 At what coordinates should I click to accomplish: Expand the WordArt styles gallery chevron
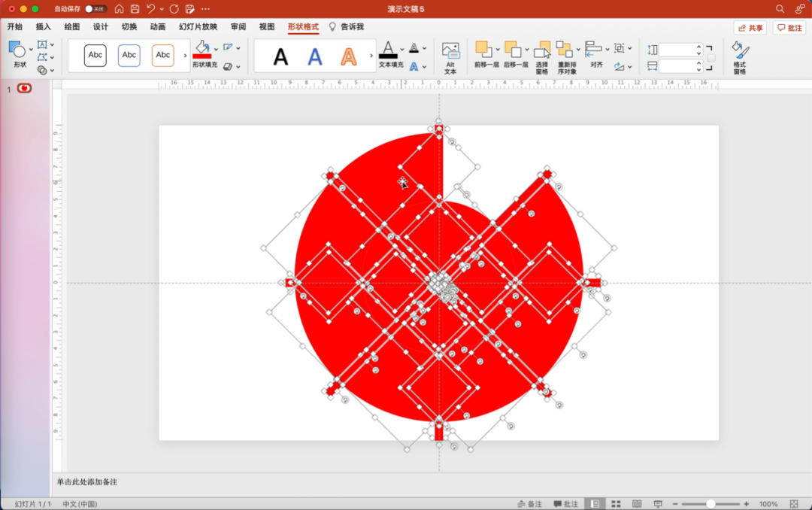click(371, 56)
